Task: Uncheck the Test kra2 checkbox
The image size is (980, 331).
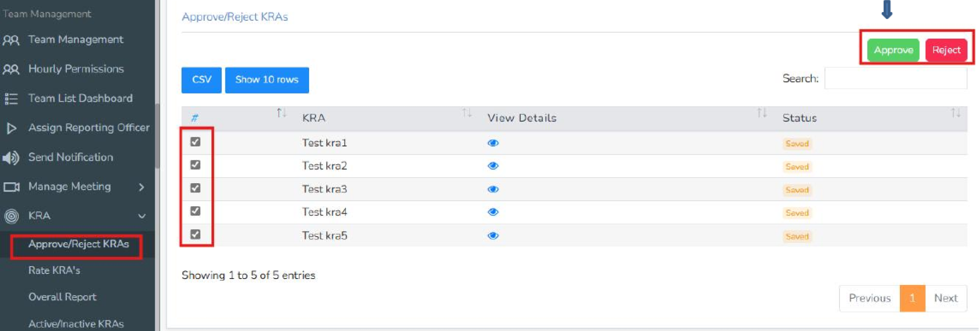Action: tap(195, 165)
